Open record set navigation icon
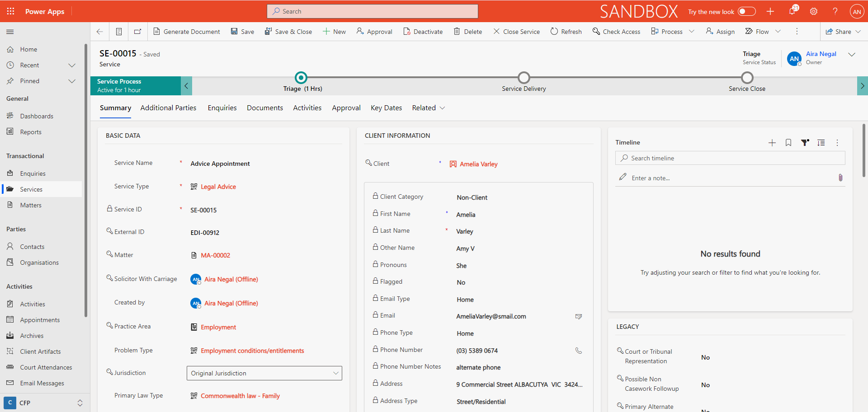The height and width of the screenshot is (412, 868). pos(119,32)
